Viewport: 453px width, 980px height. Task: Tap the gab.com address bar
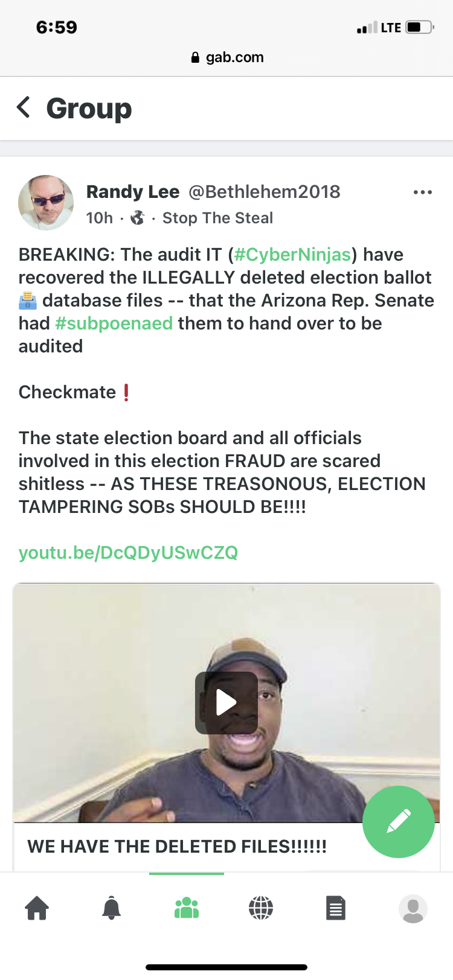pyautogui.click(x=227, y=57)
